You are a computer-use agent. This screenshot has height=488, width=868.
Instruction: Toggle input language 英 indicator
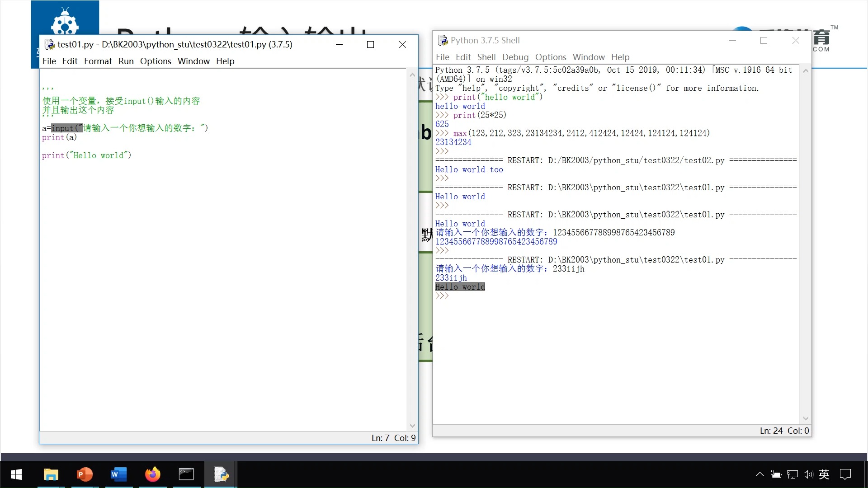pyautogui.click(x=824, y=474)
